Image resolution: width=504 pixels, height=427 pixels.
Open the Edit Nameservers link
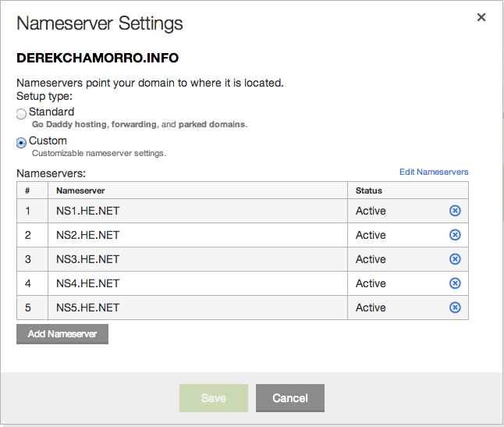point(434,172)
